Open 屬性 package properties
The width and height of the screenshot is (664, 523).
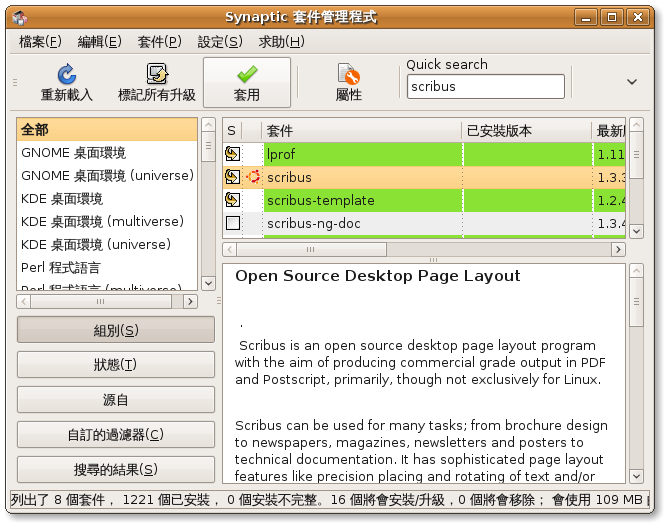click(349, 83)
